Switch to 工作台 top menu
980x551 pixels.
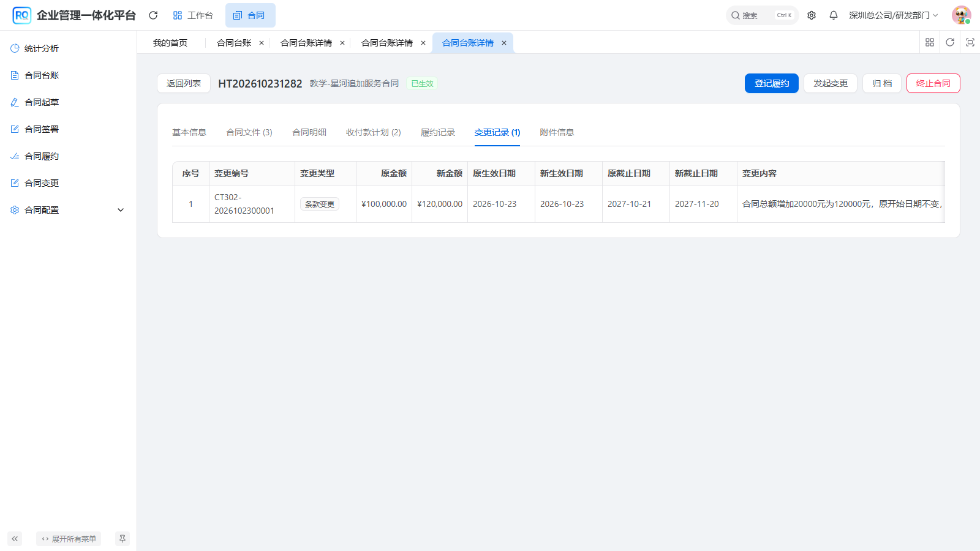(193, 15)
